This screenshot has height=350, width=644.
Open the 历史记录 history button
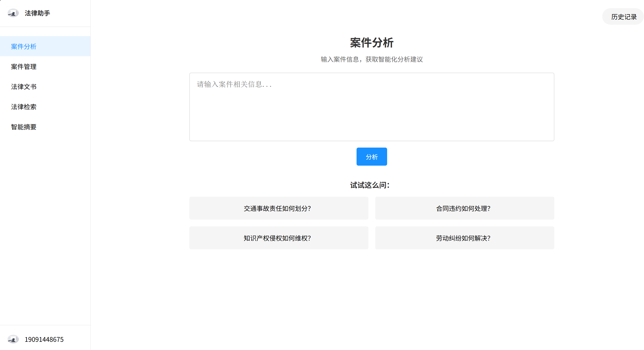623,17
